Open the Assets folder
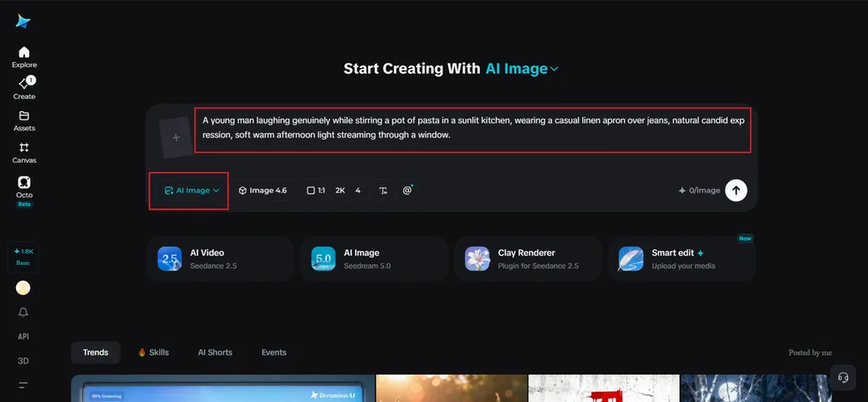 click(24, 121)
